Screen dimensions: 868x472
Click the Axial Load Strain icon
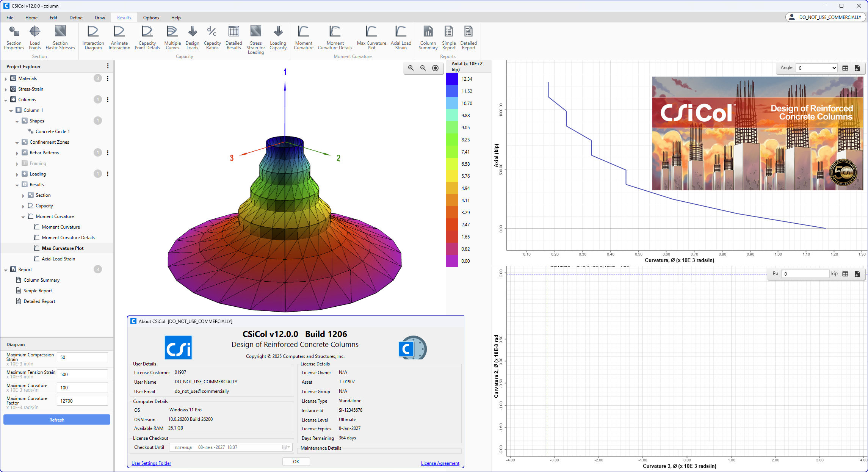pos(401,37)
